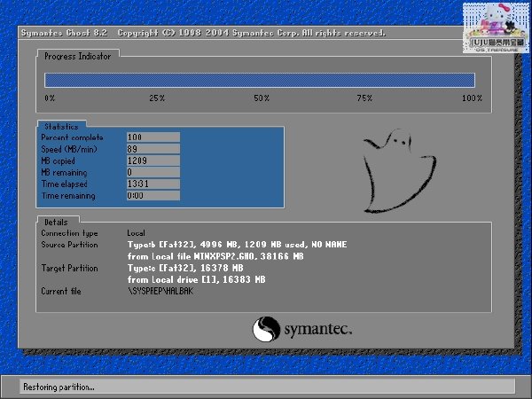Select the Statistics tab label

(61, 127)
